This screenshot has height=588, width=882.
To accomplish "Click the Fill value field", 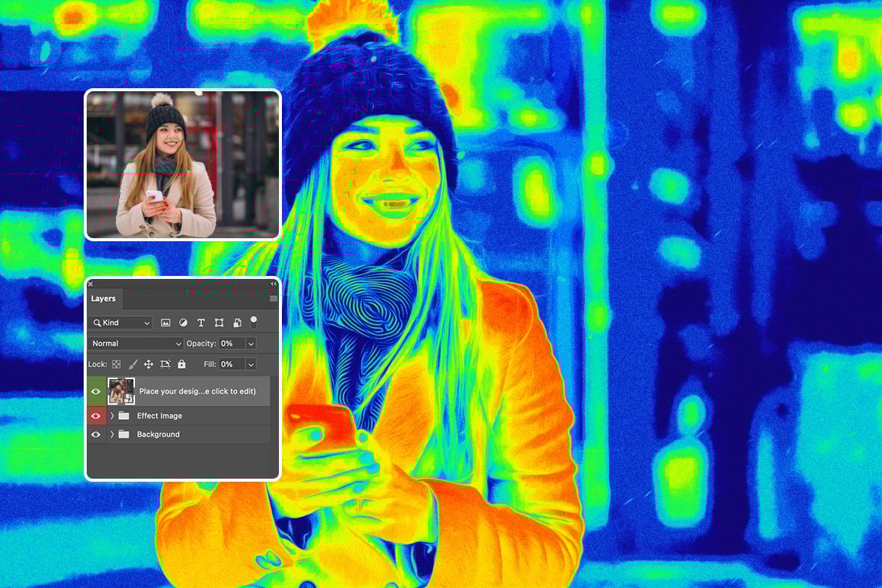I will (231, 364).
